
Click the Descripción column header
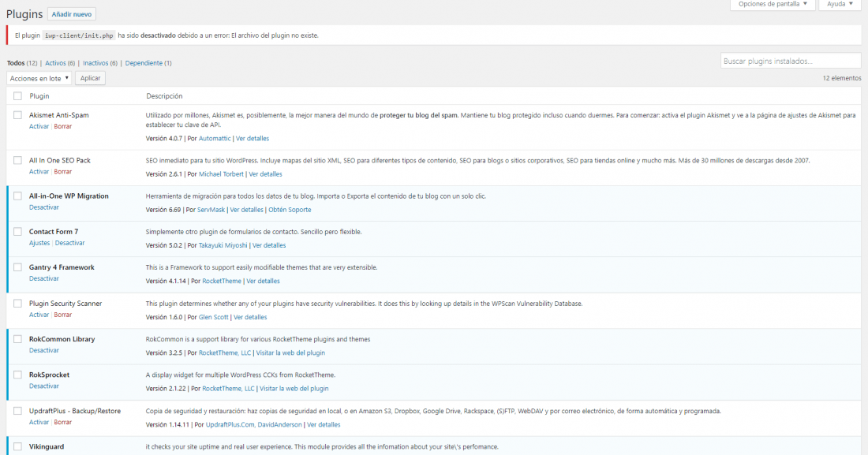[164, 95]
